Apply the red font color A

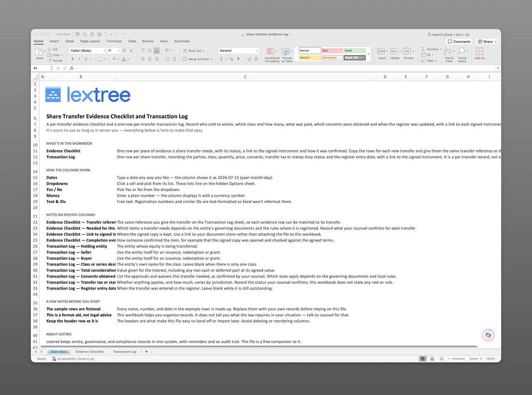pos(124,59)
